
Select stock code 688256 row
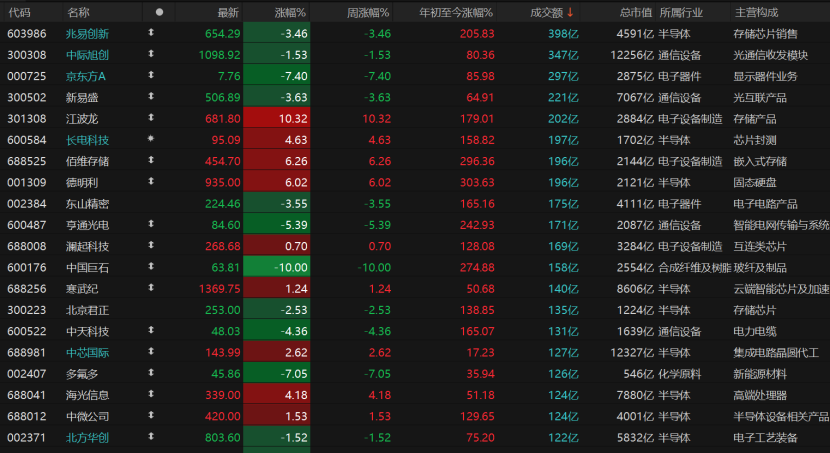point(415,289)
